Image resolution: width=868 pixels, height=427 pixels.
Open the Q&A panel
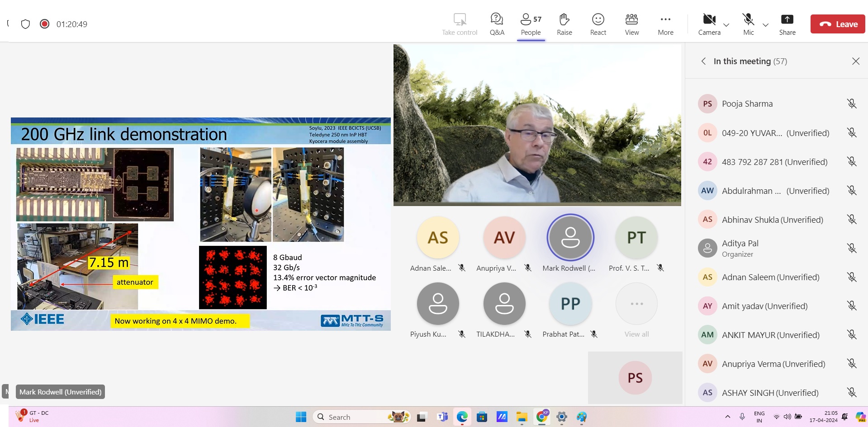click(497, 24)
